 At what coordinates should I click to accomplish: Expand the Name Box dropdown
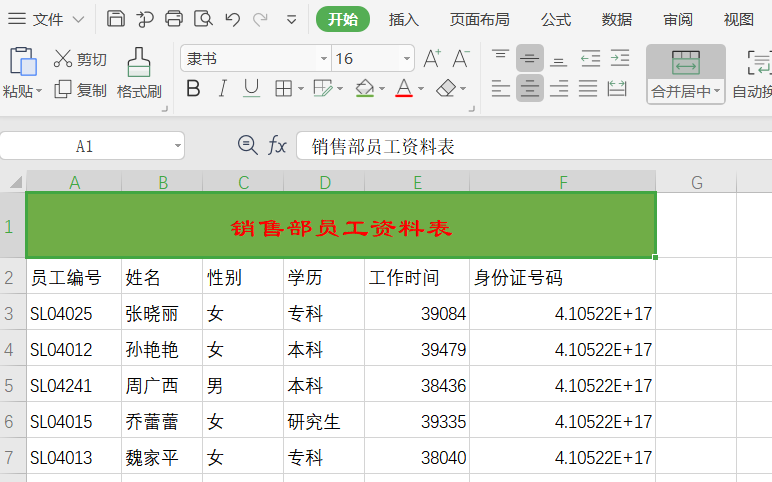coord(178,146)
